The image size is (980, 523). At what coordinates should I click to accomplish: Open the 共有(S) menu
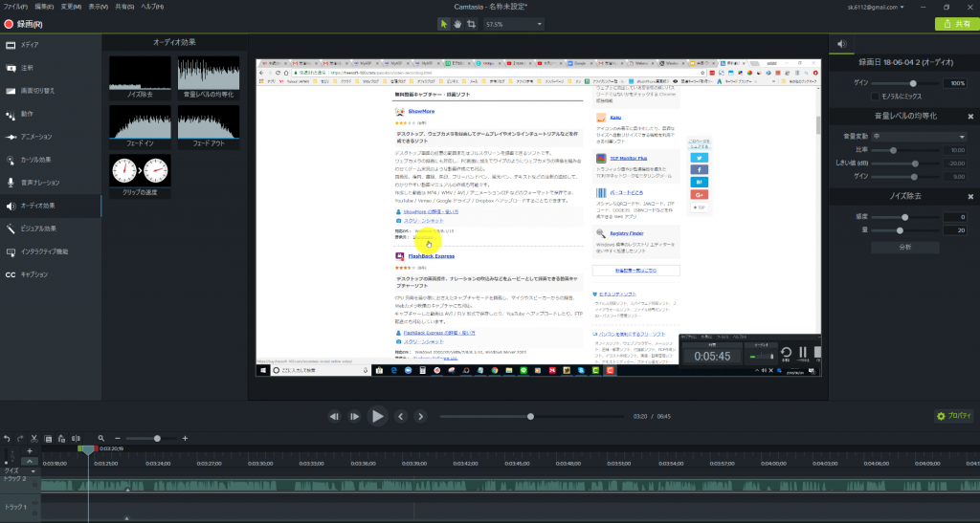pyautogui.click(x=124, y=7)
